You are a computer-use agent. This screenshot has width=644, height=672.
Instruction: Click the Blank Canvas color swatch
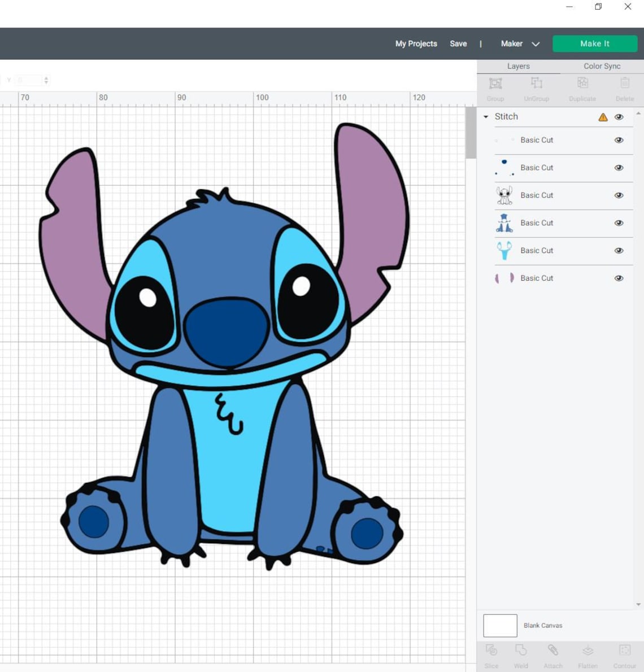point(499,625)
